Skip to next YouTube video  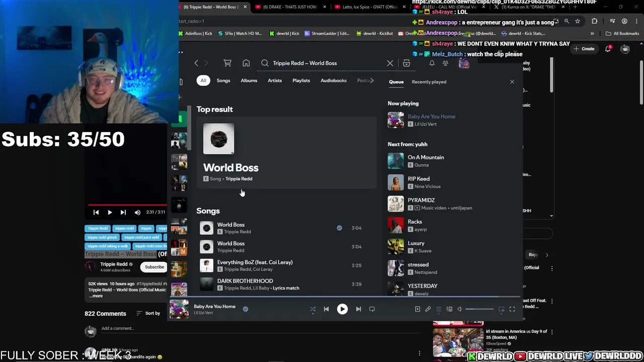[x=123, y=213]
